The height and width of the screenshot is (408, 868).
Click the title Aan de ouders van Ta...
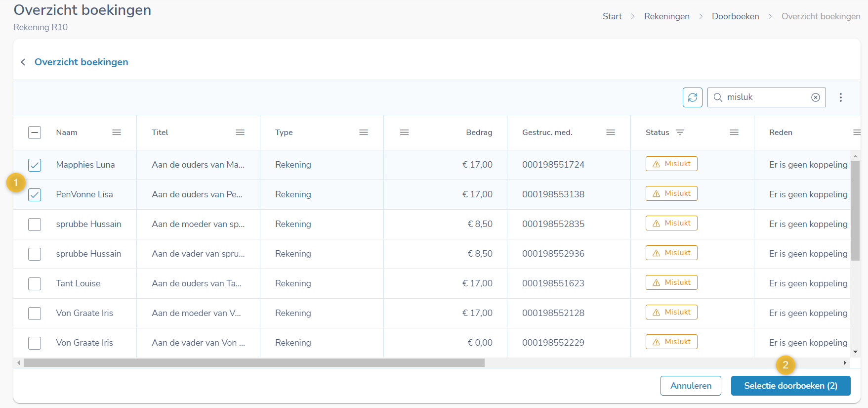click(197, 283)
